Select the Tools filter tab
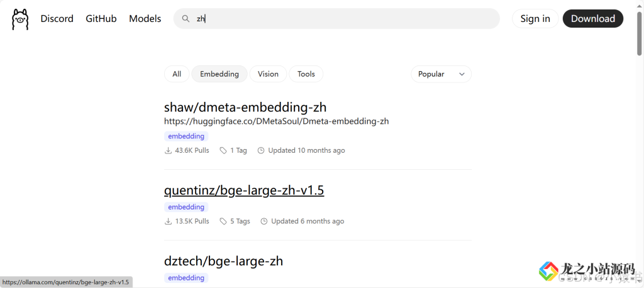This screenshot has height=288, width=644. pyautogui.click(x=306, y=74)
